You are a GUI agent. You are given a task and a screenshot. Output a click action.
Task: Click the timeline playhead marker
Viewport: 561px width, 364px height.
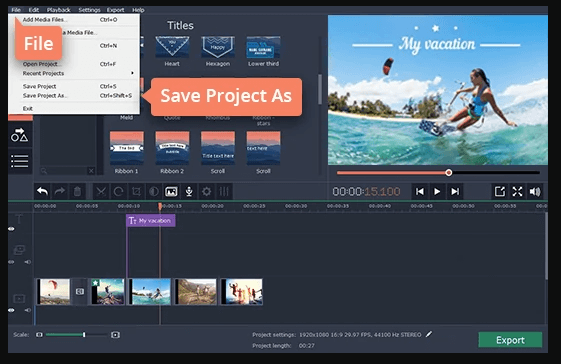[x=160, y=206]
